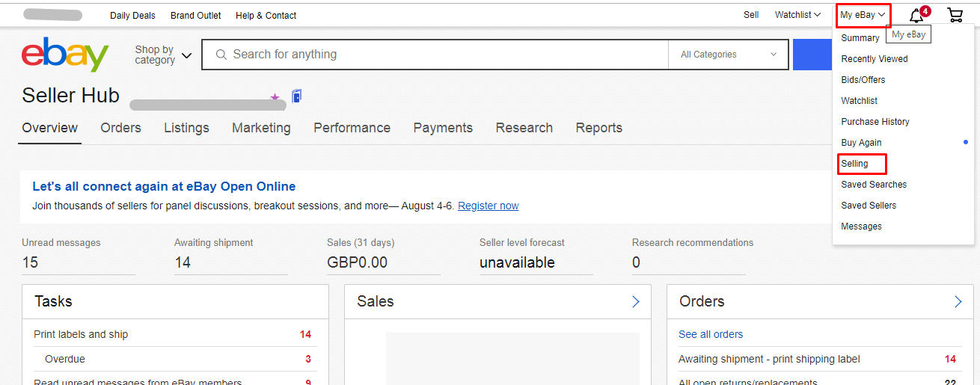Switch to the Listings tab
Viewport: 980px width, 385px height.
[187, 128]
